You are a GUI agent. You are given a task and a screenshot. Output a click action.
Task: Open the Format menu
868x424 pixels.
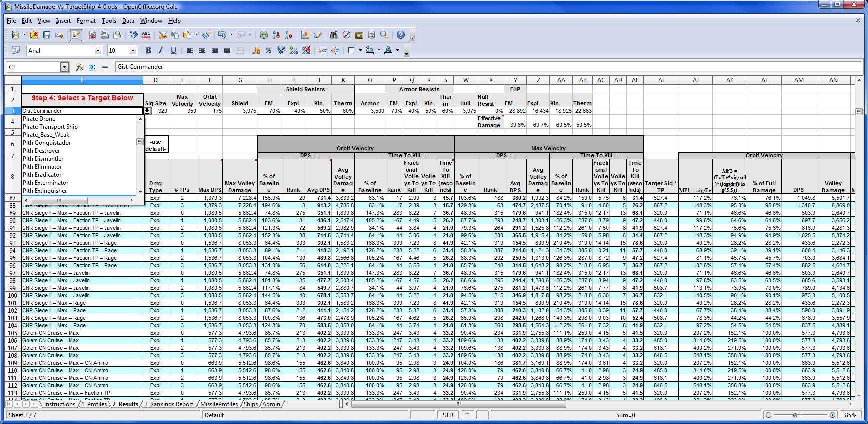[x=86, y=21]
